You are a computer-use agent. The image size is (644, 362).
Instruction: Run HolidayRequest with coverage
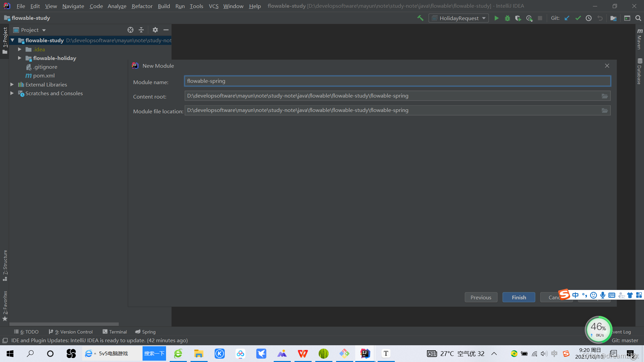pos(518,18)
